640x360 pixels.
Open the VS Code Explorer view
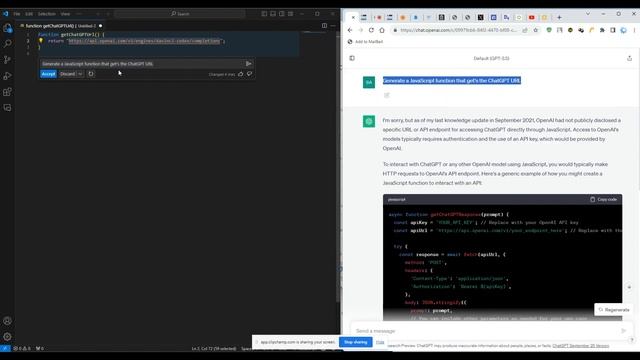[7, 28]
